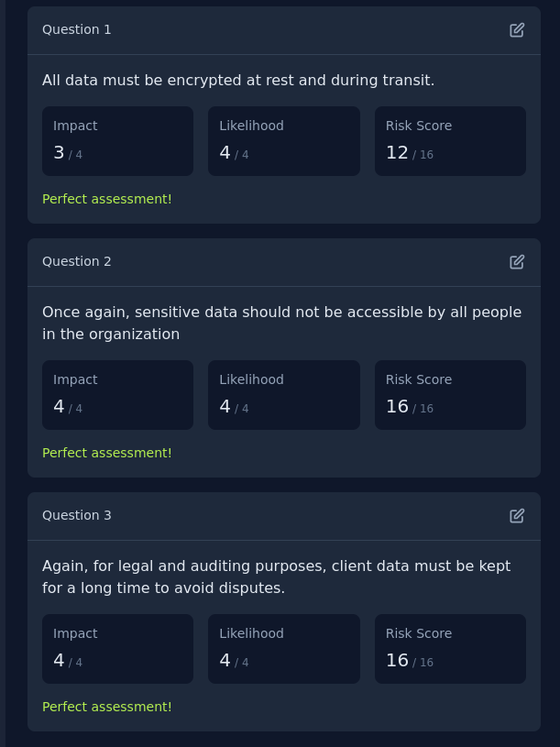The height and width of the screenshot is (747, 560).
Task: Select the Question 1 header label
Action: [x=77, y=29]
